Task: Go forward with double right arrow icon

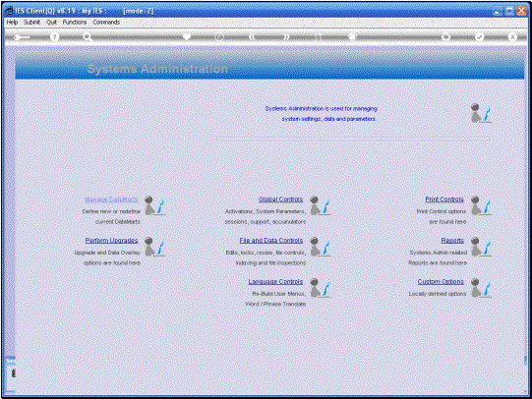Action: [x=286, y=37]
